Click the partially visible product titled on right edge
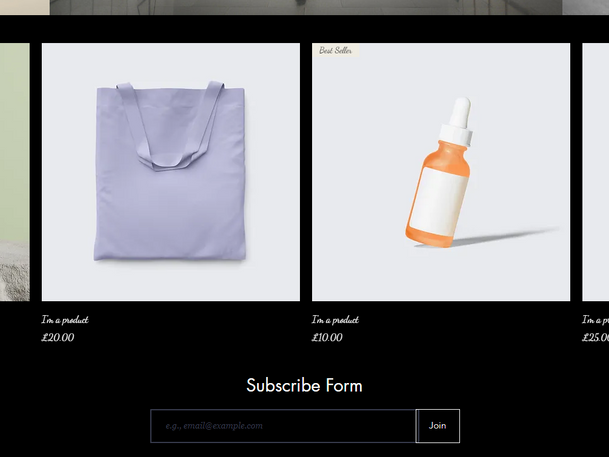609x457 pixels. pyautogui.click(x=595, y=320)
